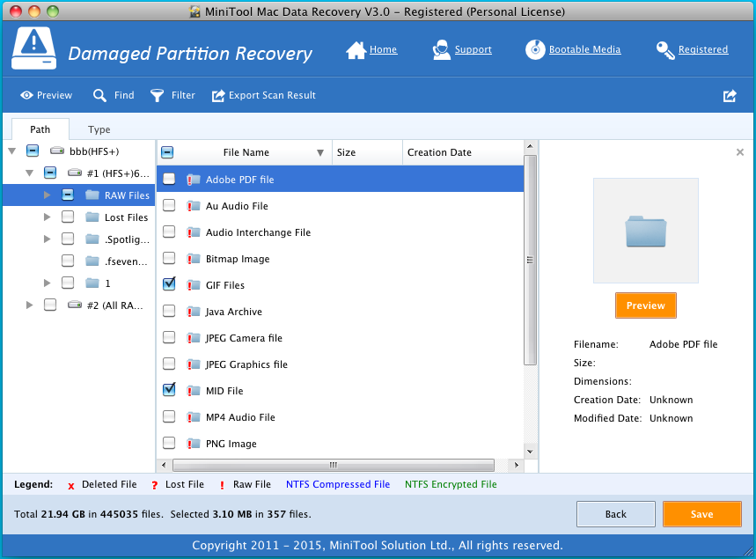The image size is (756, 559).
Task: Click the Back button
Action: (x=616, y=514)
